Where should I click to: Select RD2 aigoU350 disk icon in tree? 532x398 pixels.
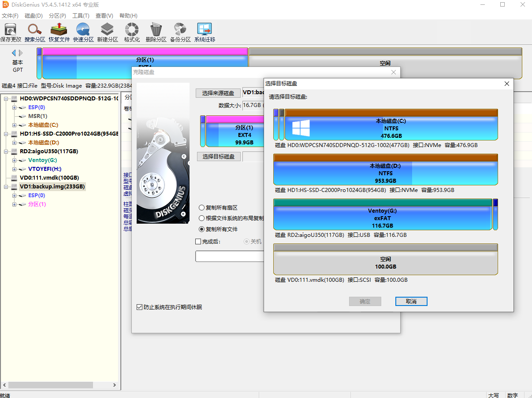[14, 151]
